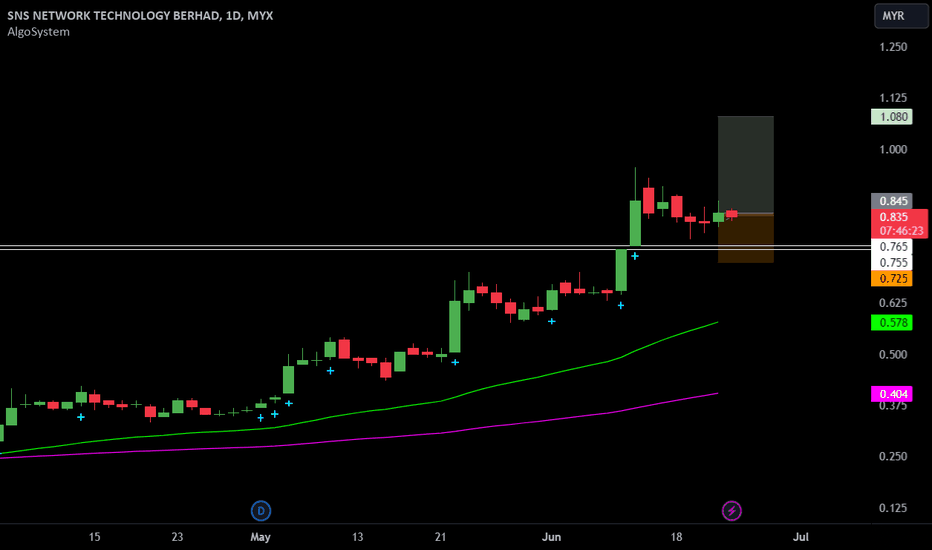Click the purple lightning event marker
The height and width of the screenshot is (550, 932).
tap(732, 511)
